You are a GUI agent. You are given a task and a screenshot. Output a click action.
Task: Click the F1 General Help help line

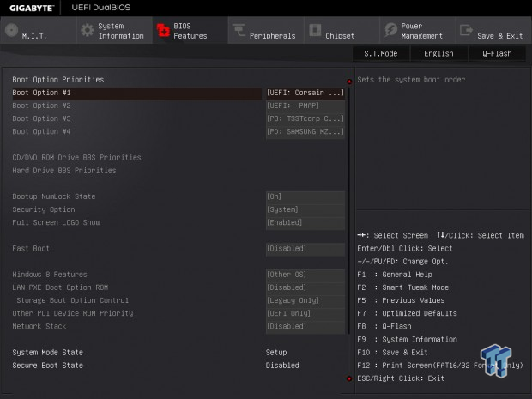click(395, 275)
